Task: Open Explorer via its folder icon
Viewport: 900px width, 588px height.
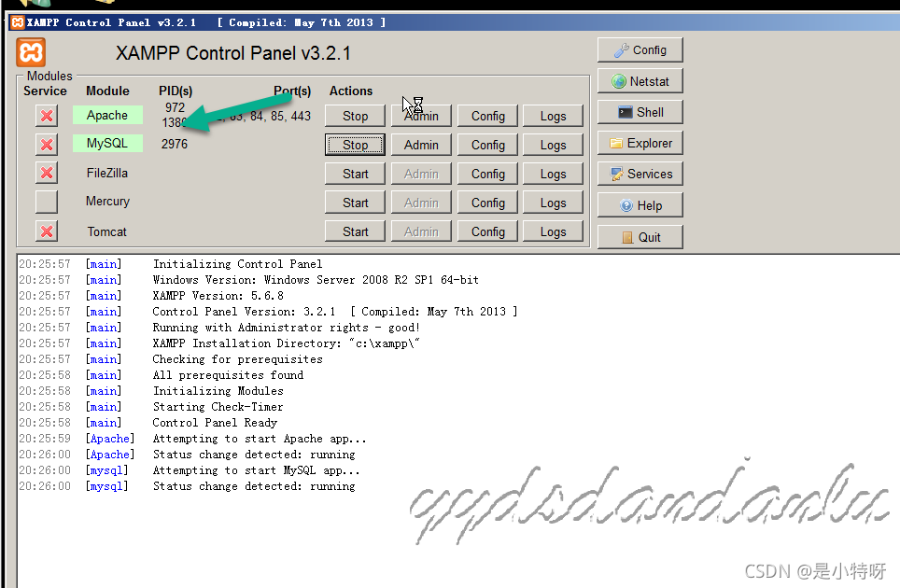Action: [640, 144]
